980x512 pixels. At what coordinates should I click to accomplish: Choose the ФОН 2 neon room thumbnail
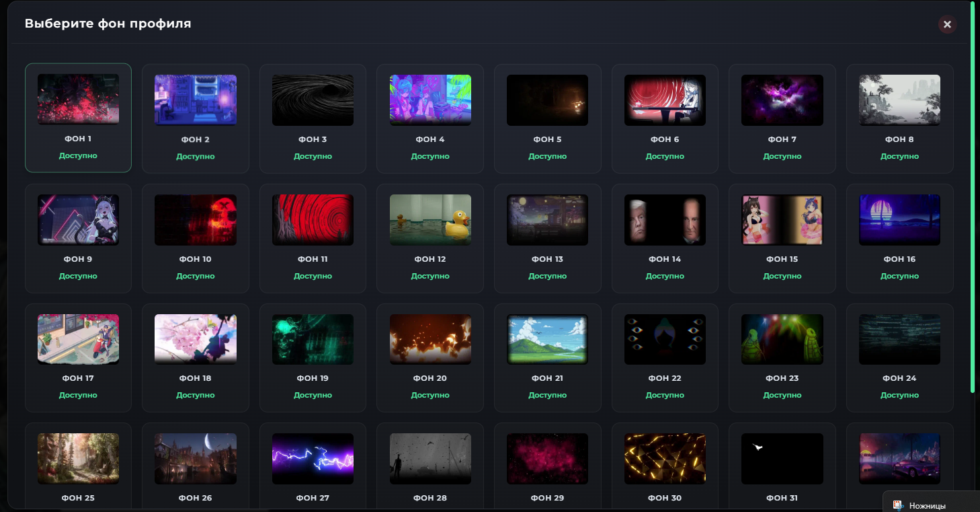point(196,100)
